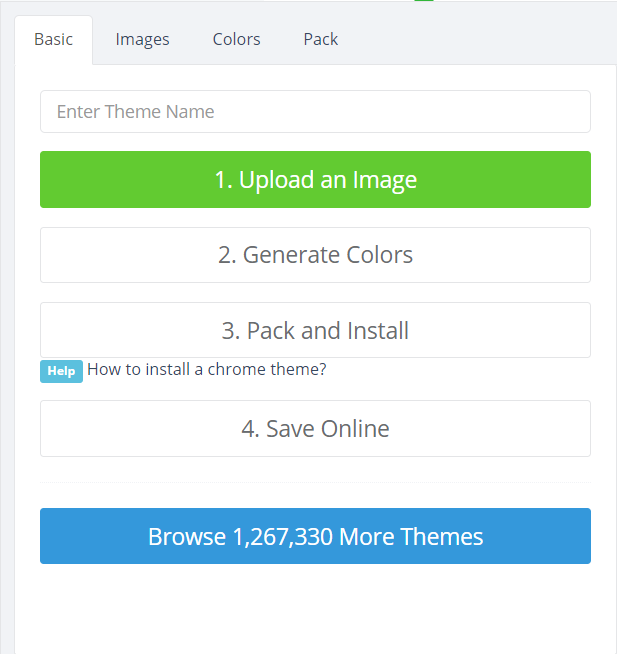Open the chrome theme install help link

click(x=207, y=369)
